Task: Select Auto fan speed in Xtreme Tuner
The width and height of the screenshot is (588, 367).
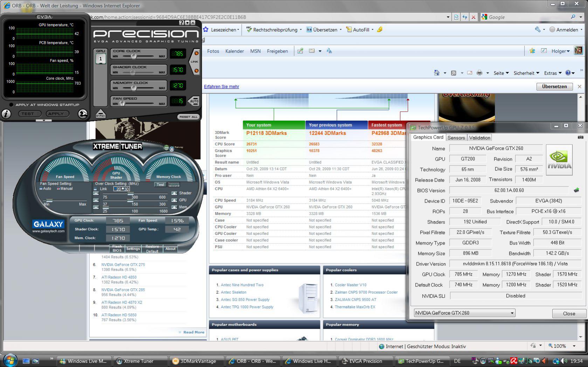Action: tap(41, 189)
